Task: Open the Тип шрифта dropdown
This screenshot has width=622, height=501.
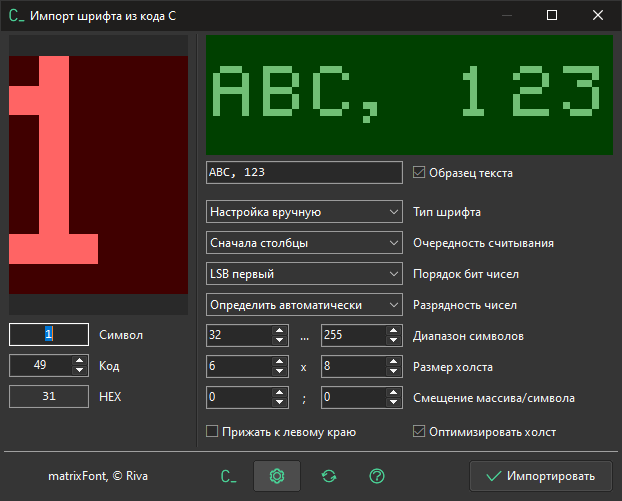Action: (x=304, y=212)
